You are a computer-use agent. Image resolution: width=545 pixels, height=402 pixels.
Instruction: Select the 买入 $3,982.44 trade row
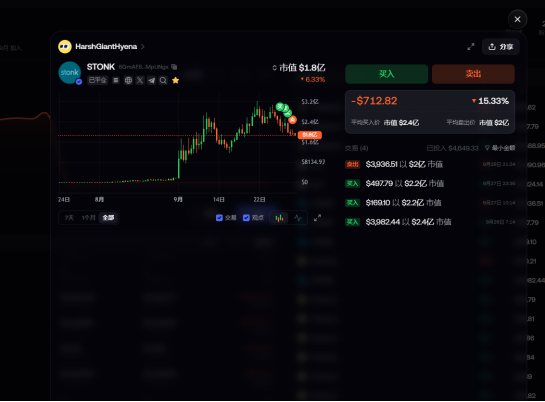tap(430, 222)
